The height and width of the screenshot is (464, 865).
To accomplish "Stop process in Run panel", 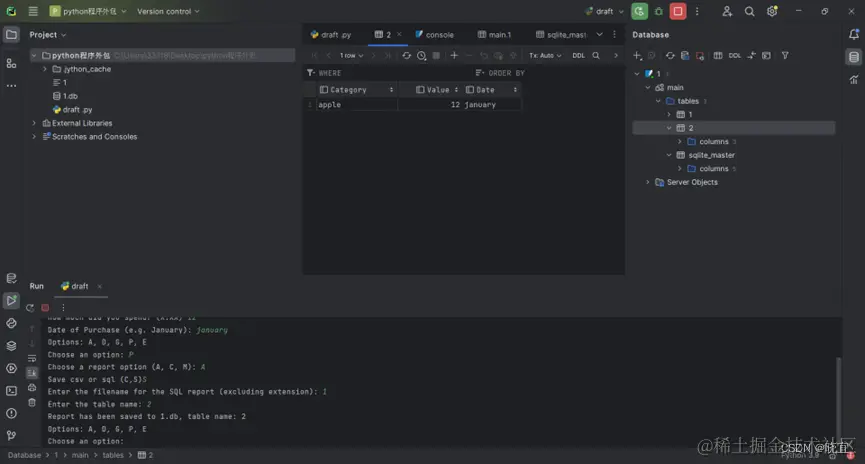I will (45, 308).
